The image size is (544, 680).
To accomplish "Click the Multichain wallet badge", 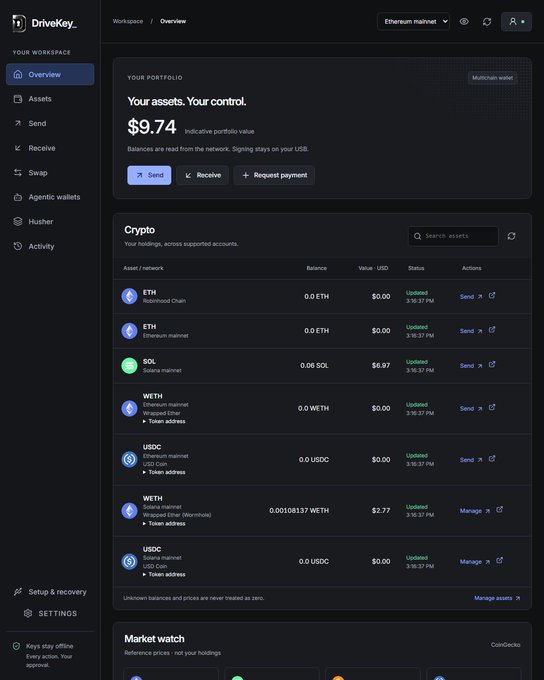I will (x=492, y=78).
